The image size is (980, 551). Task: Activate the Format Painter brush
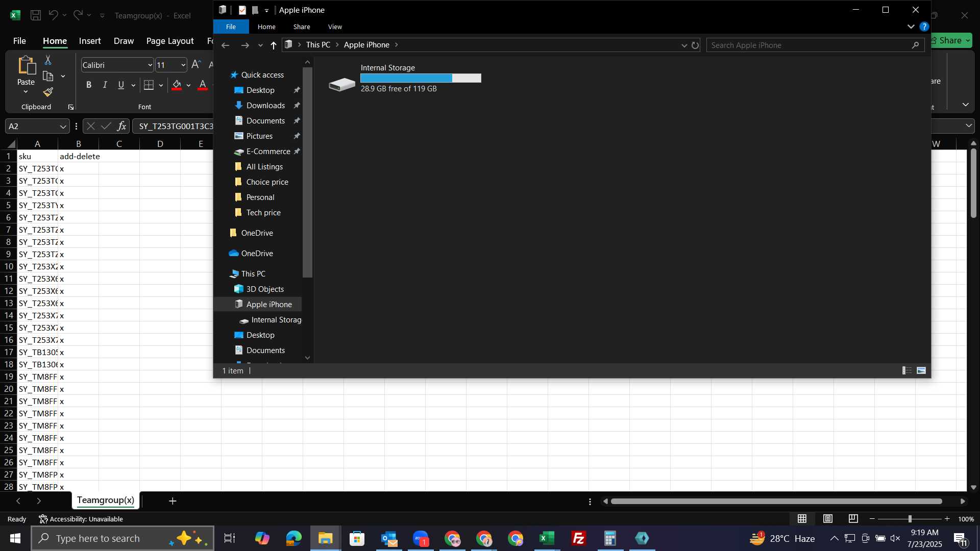click(48, 92)
